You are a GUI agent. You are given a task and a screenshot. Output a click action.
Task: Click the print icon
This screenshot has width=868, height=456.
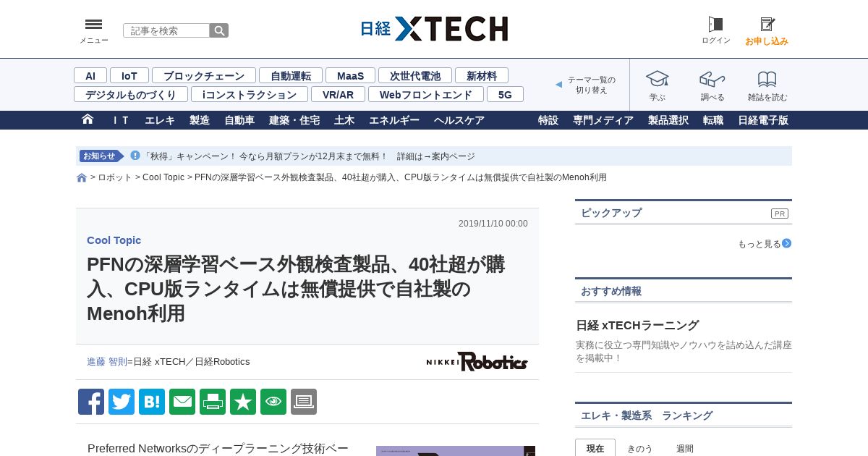click(x=213, y=402)
